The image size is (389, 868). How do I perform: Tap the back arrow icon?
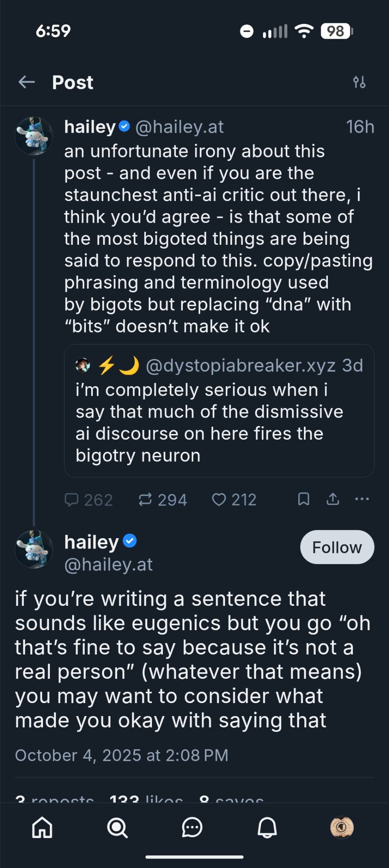click(27, 82)
